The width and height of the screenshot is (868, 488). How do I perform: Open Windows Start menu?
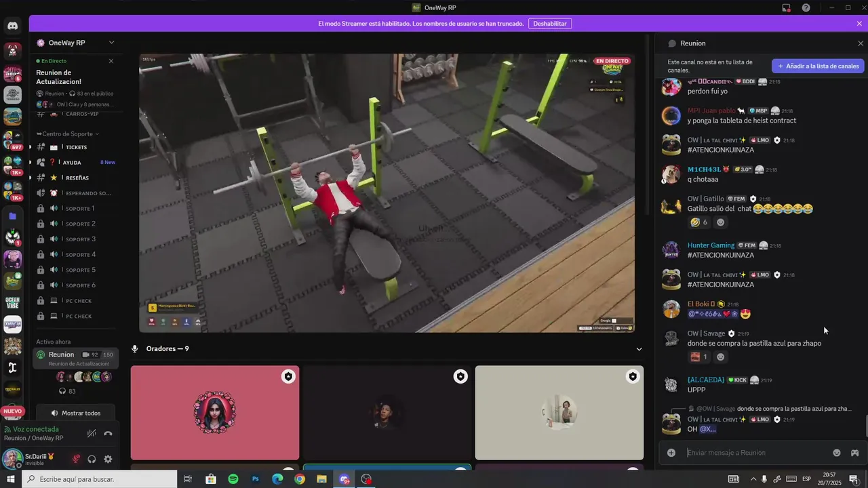[x=10, y=479]
